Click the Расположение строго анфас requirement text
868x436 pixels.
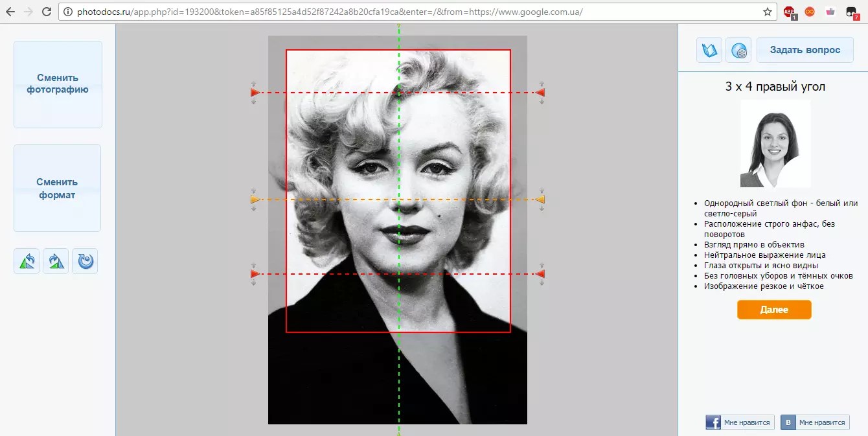[770, 229]
